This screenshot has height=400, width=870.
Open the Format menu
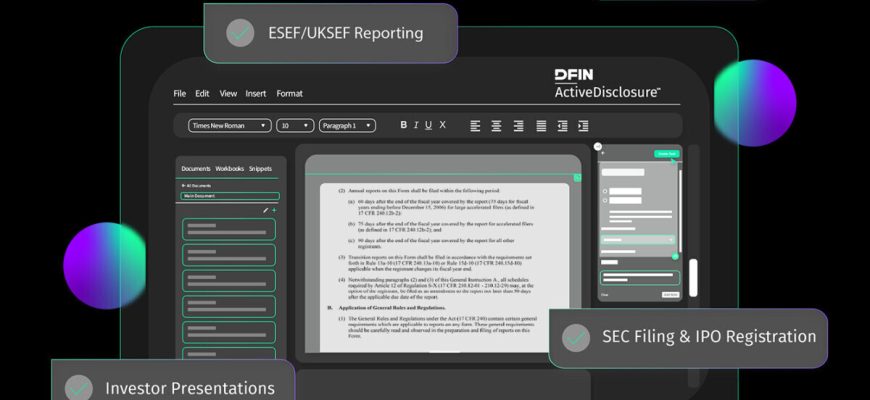click(290, 94)
